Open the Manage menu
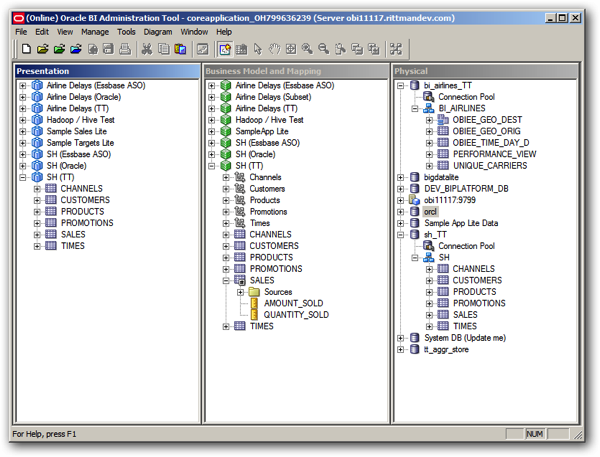Screen dimensions: 600x457 [x=95, y=32]
